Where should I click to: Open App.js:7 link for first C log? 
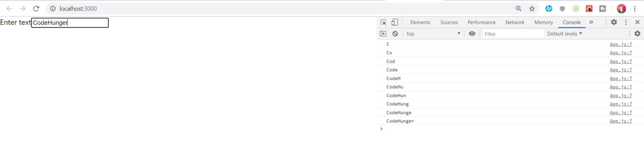[x=621, y=44]
